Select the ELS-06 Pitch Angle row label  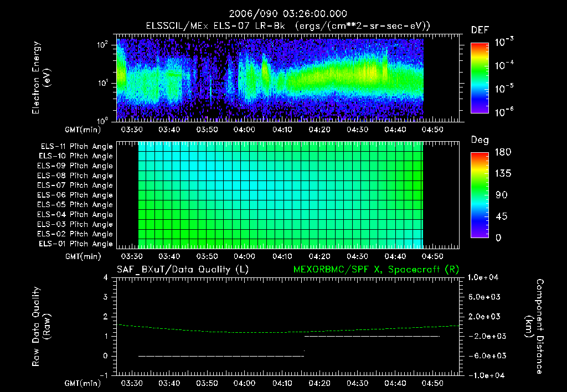click(75, 195)
